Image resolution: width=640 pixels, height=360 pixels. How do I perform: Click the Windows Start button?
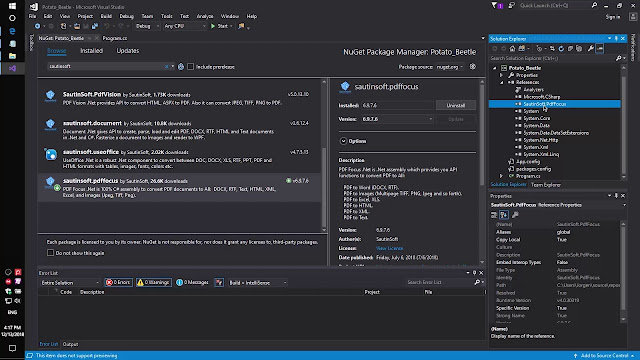point(12,6)
